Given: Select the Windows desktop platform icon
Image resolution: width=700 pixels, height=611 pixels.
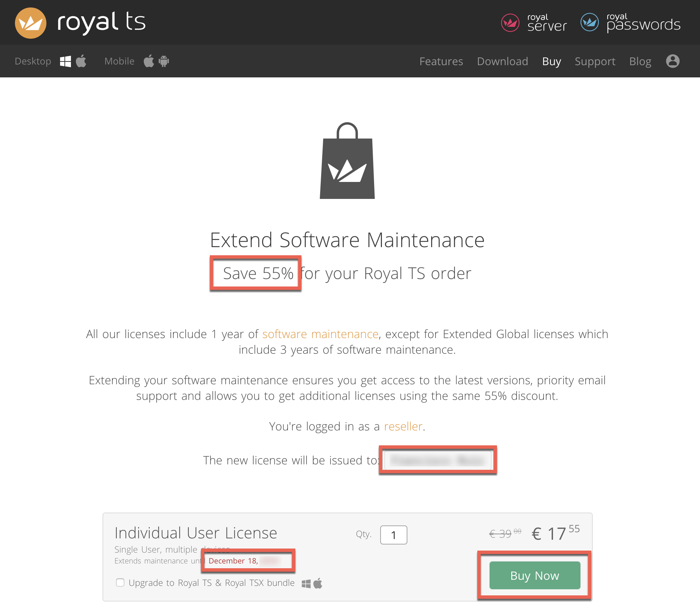Looking at the screenshot, I should click(66, 61).
